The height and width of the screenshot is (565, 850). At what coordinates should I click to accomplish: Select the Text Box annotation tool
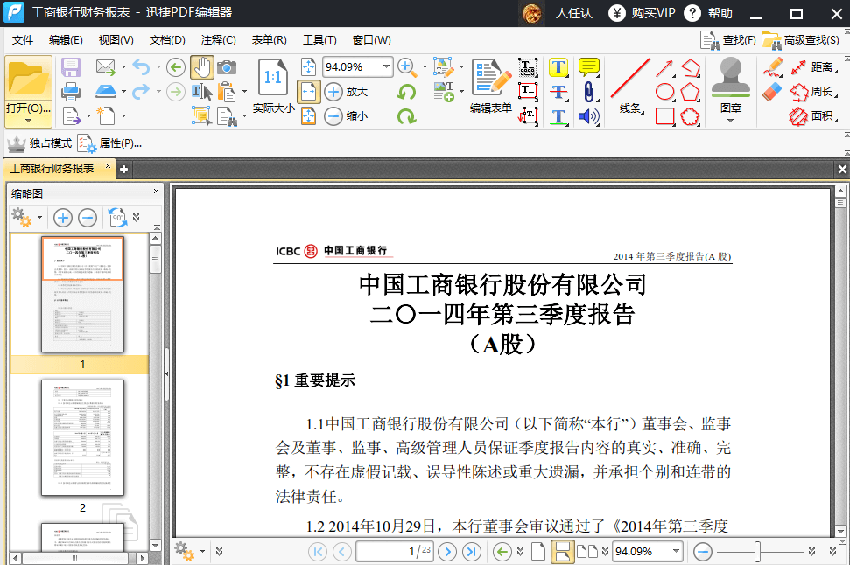527,91
